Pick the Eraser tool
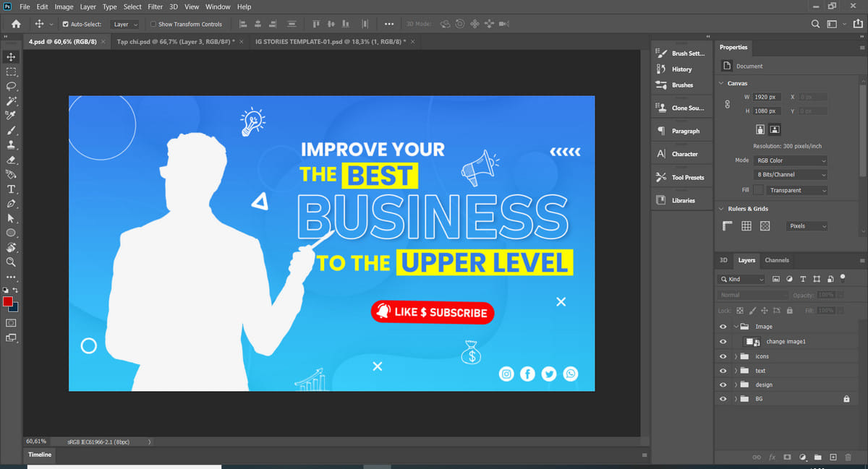The width and height of the screenshot is (868, 469). click(x=11, y=160)
